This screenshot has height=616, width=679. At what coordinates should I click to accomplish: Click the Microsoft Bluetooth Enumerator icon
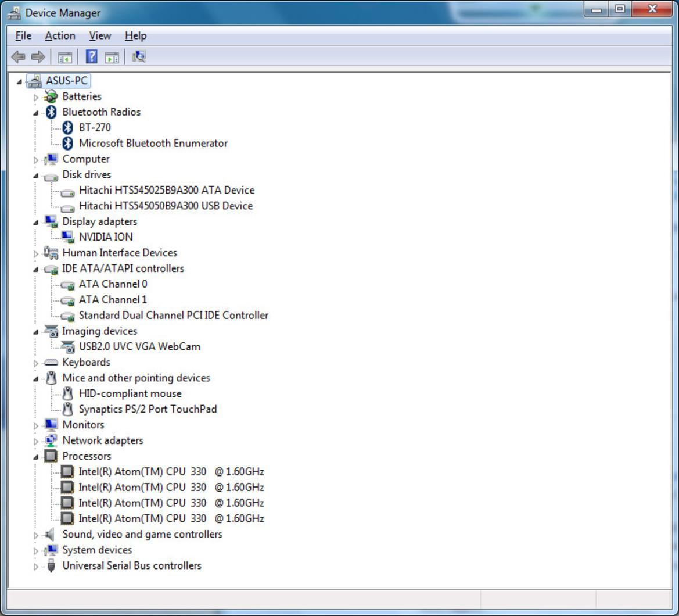tap(67, 143)
